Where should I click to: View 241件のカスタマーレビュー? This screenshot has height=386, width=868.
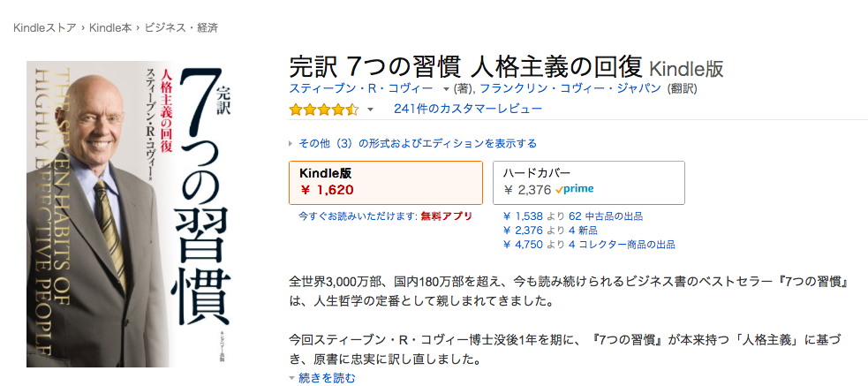click(x=468, y=110)
